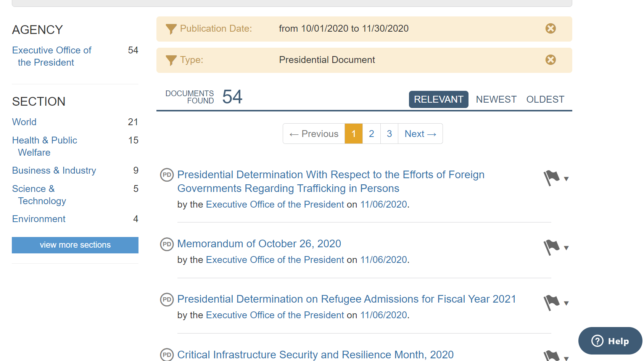Click the Type filter funnel icon
This screenshot has height=361, width=644.
point(171,60)
